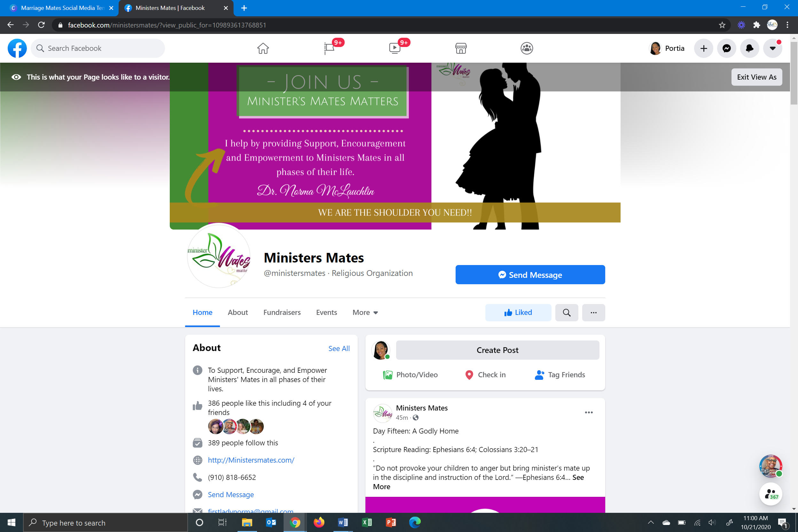Switch to the About tab
This screenshot has height=532, width=798.
[x=238, y=312]
